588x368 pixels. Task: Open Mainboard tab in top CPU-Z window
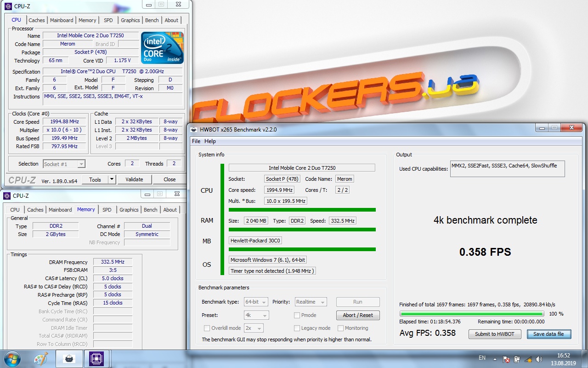[62, 20]
